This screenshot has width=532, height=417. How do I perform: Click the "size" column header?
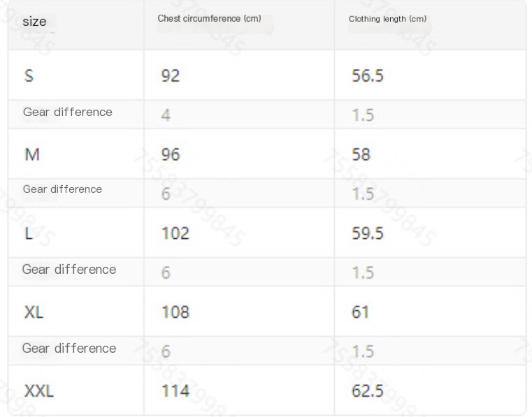point(34,22)
